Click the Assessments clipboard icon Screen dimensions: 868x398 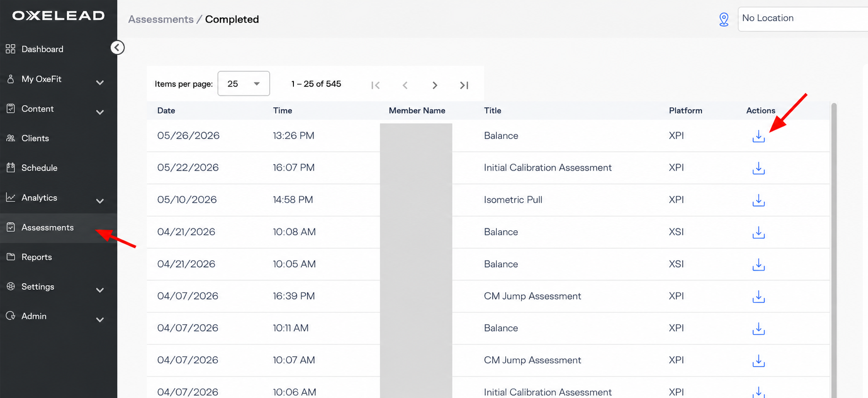pyautogui.click(x=10, y=227)
